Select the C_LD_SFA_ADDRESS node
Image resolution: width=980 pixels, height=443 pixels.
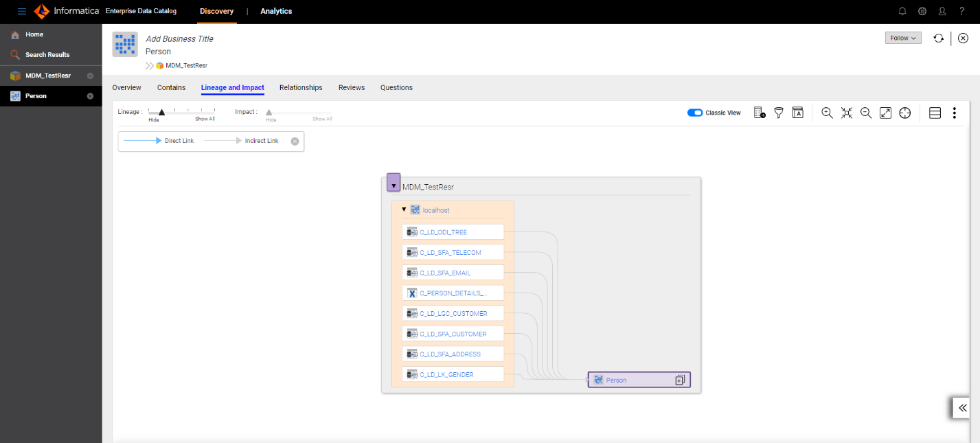(453, 354)
